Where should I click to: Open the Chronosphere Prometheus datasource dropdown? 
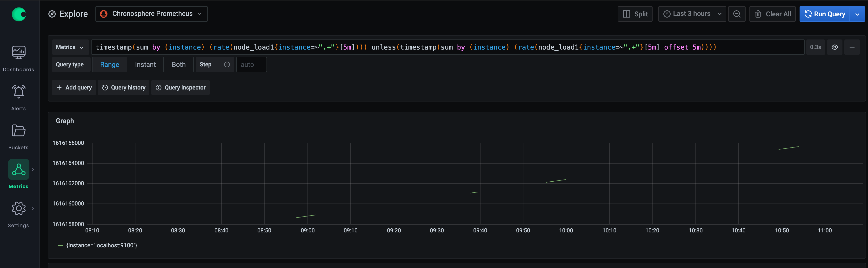pos(151,14)
